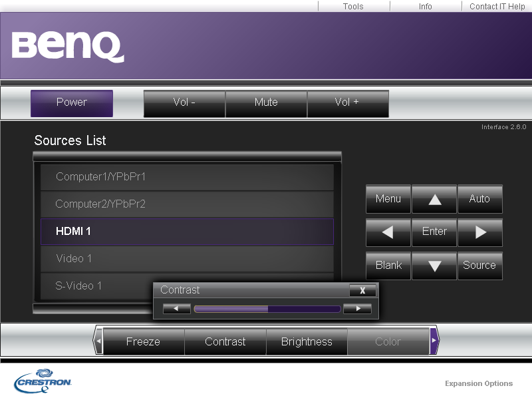Click the left arrow navigation button
Viewport: 532px width, 394px height.
click(388, 233)
